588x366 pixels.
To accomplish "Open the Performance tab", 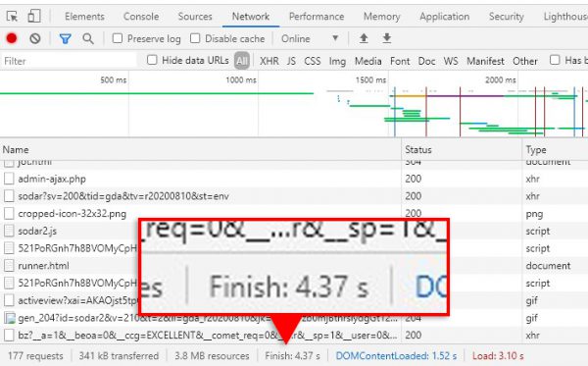I will pyautogui.click(x=317, y=17).
